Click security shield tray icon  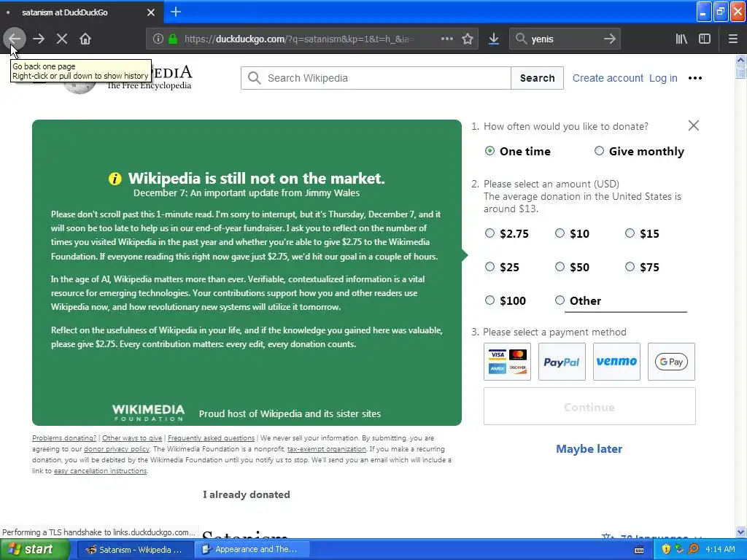click(x=666, y=550)
